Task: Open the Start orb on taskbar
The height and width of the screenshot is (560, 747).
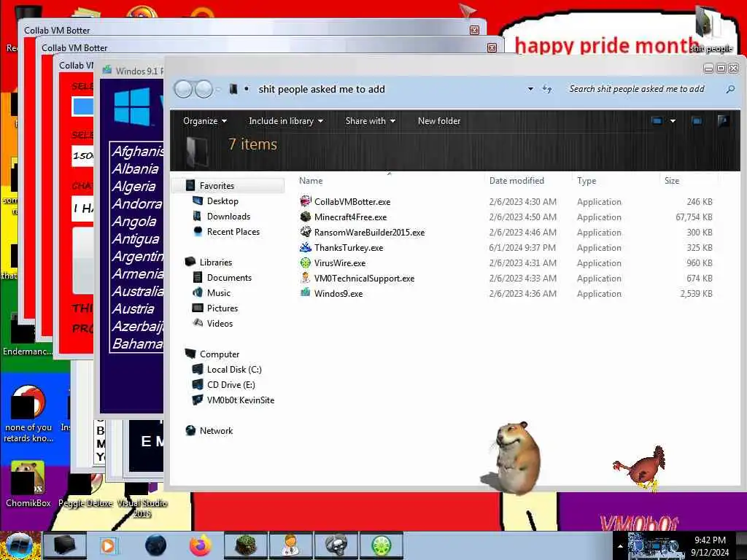Action: [20, 545]
